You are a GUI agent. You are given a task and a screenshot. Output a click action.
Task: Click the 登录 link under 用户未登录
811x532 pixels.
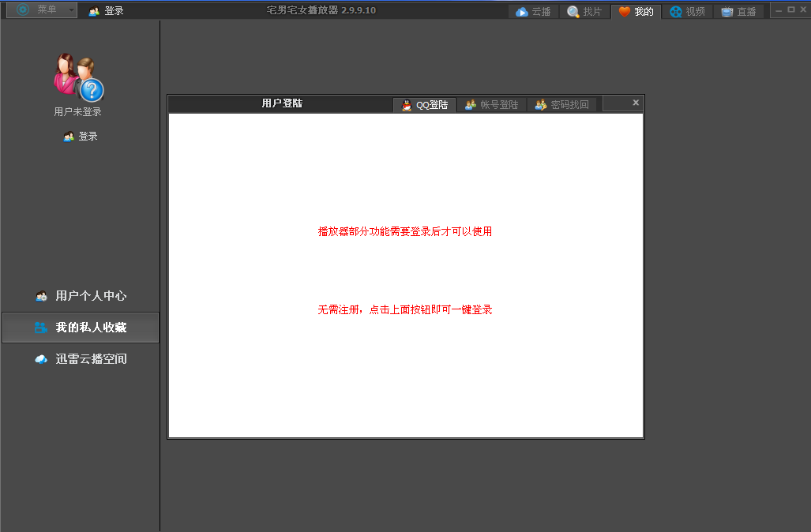point(81,137)
